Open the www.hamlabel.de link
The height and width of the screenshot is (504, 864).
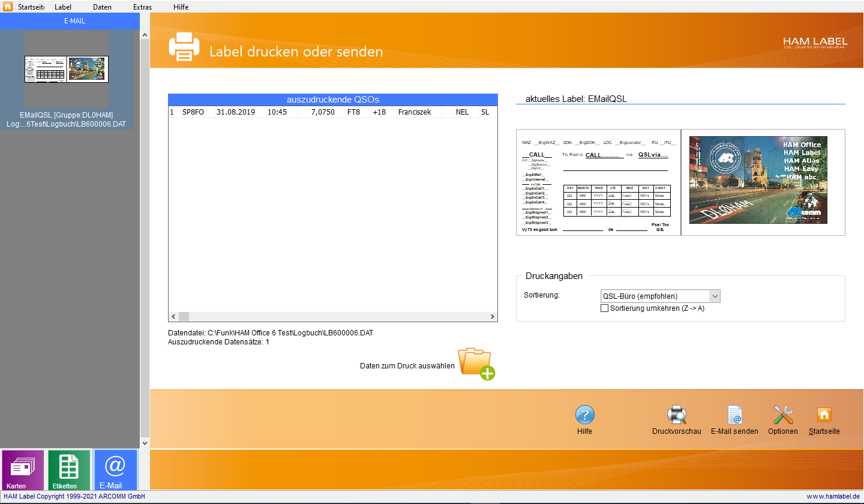833,497
